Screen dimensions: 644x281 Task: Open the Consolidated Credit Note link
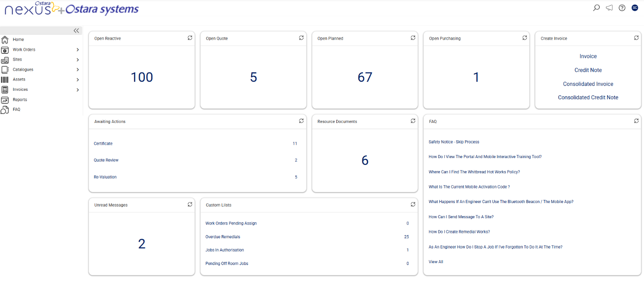pyautogui.click(x=588, y=97)
